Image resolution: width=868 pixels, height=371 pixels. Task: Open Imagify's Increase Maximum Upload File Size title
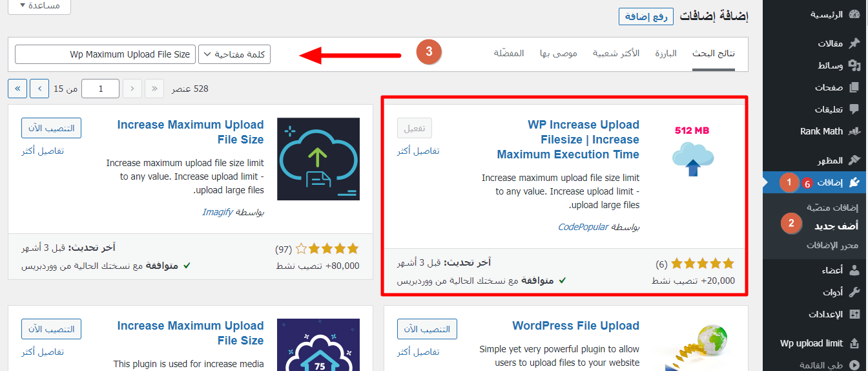click(x=191, y=132)
